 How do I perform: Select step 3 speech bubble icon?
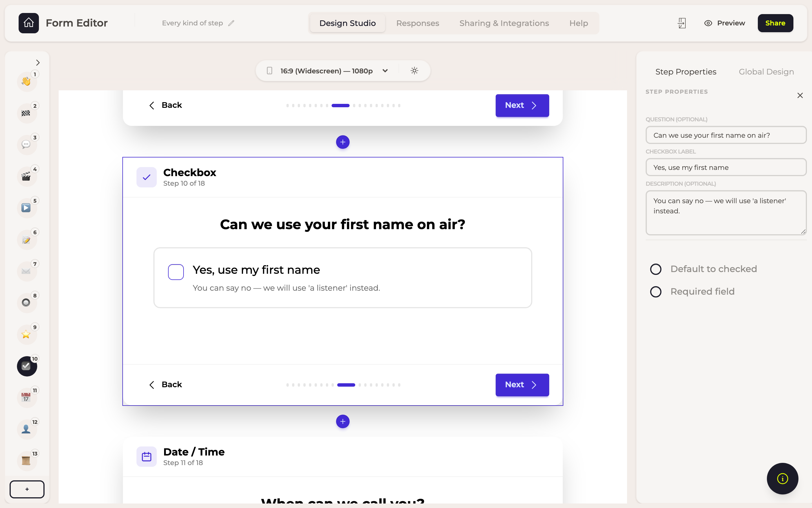27,144
